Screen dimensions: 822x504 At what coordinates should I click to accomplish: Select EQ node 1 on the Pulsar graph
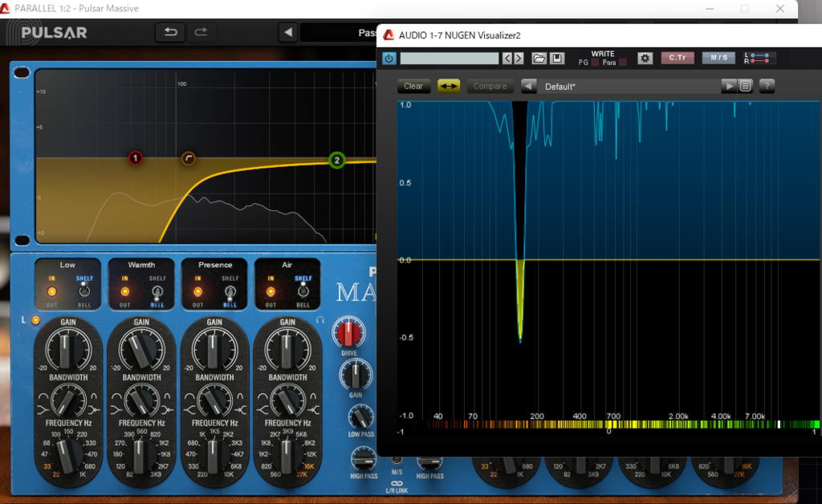pos(135,157)
